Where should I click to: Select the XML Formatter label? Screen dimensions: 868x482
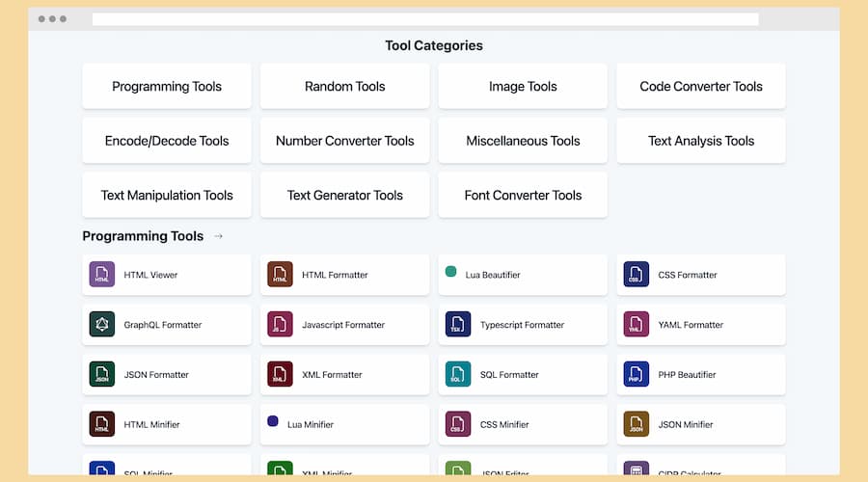pos(332,375)
